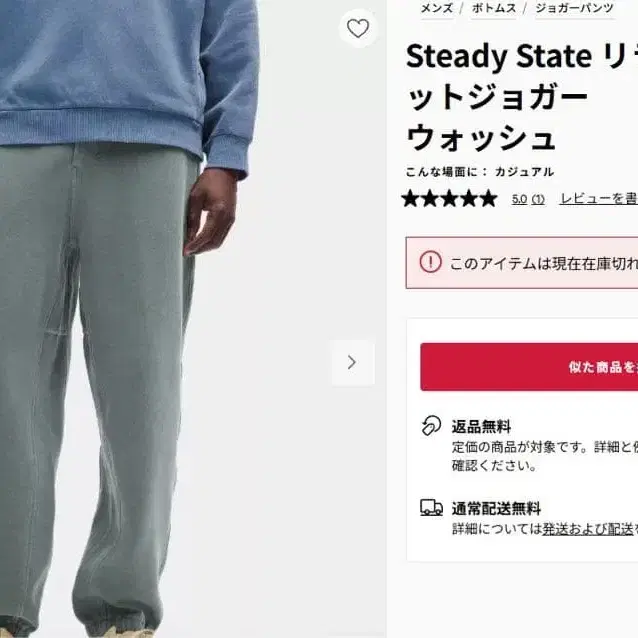Click the delivery truck shipping icon
The width and height of the screenshot is (638, 638).
(431, 508)
